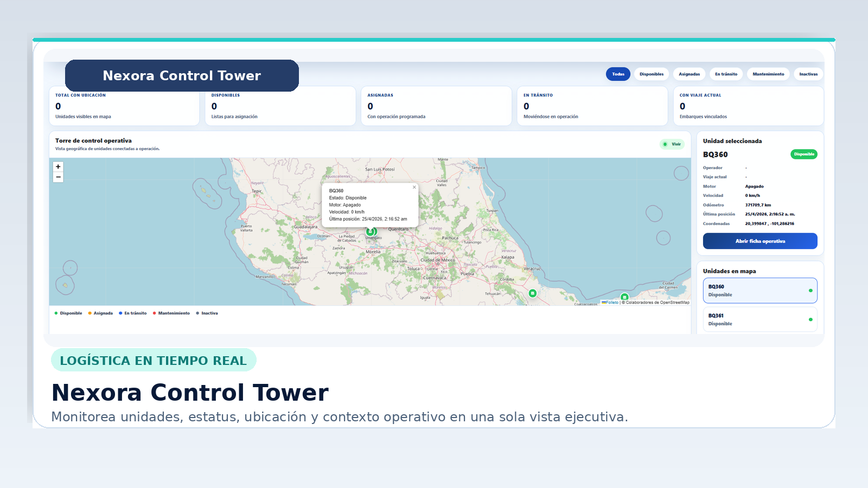Click the red Mantenimiento legend dot

[x=154, y=313]
